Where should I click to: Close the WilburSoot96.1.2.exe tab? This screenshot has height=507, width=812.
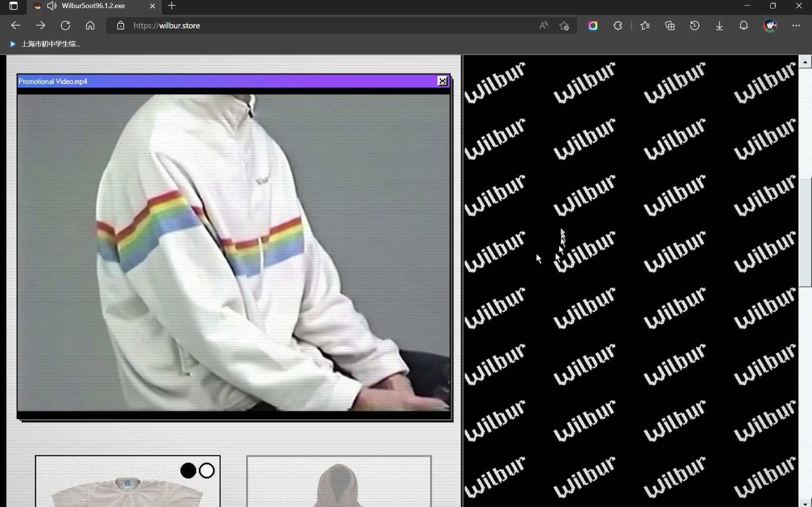[x=152, y=6]
